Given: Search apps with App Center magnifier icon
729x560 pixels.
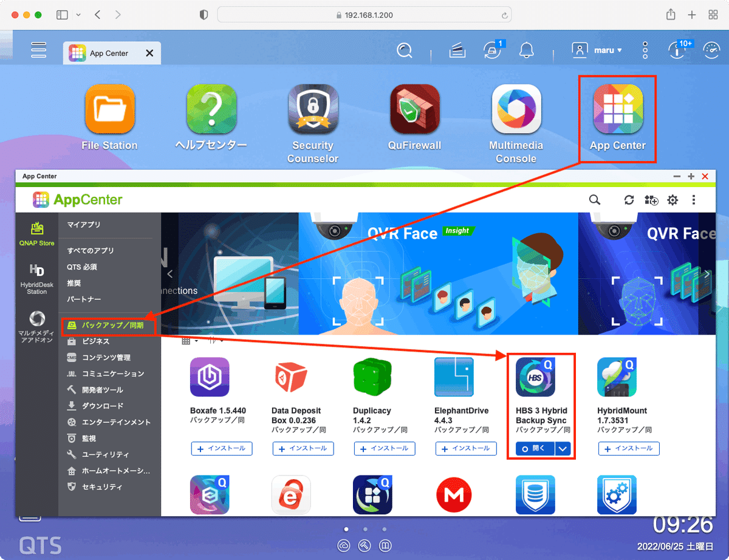Looking at the screenshot, I should coord(595,200).
